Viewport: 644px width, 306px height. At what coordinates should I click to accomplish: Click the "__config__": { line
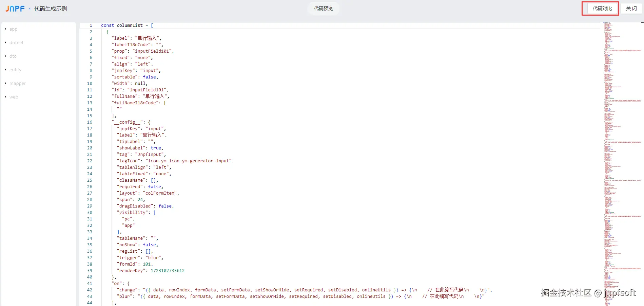(x=131, y=122)
